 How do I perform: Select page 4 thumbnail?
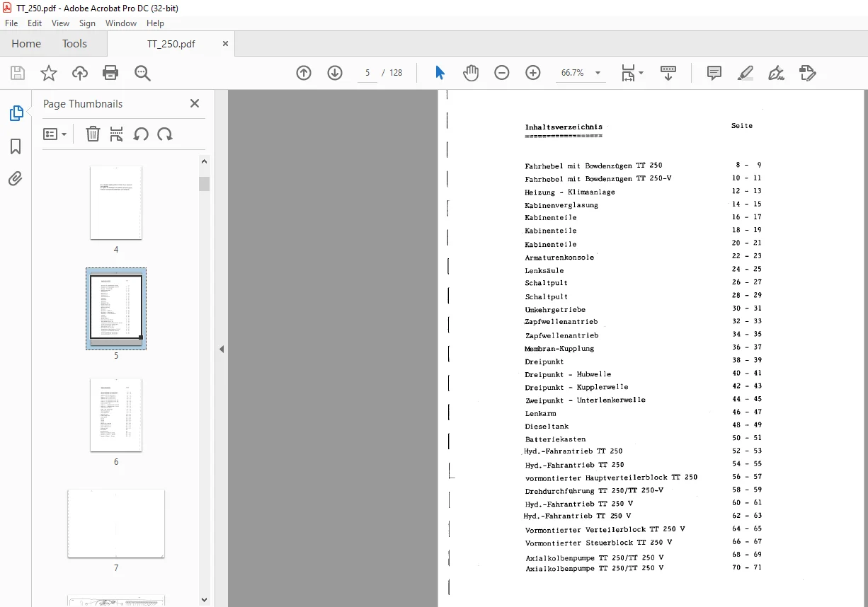point(116,203)
